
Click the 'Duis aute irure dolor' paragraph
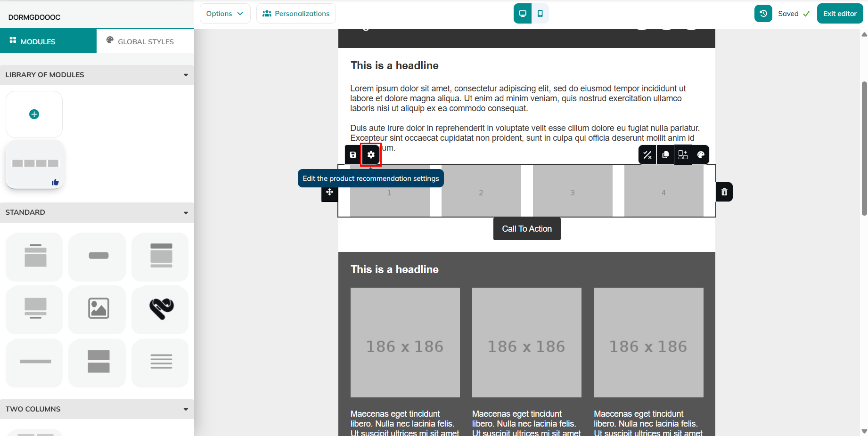coord(525,138)
